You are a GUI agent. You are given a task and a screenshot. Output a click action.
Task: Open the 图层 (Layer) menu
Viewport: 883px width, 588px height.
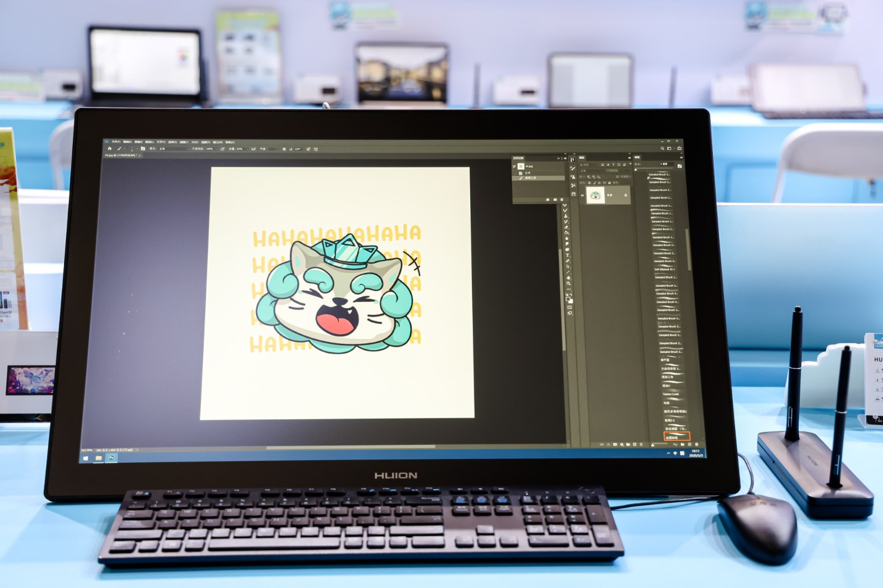tap(149, 142)
